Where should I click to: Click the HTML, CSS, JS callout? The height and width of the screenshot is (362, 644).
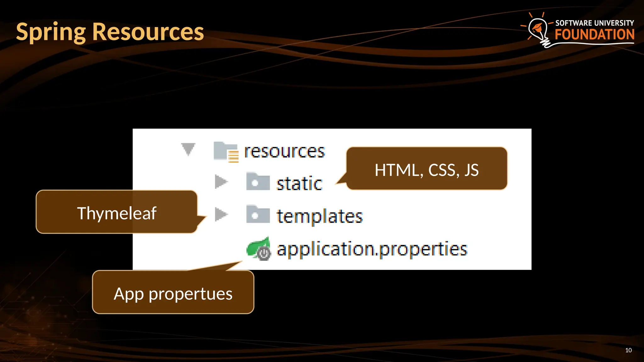pyautogui.click(x=426, y=169)
